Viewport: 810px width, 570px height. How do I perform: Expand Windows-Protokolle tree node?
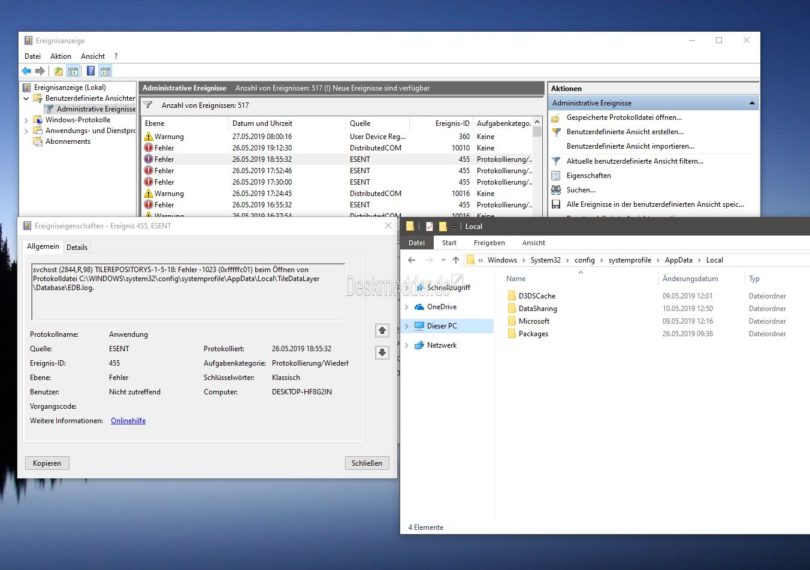click(26, 120)
